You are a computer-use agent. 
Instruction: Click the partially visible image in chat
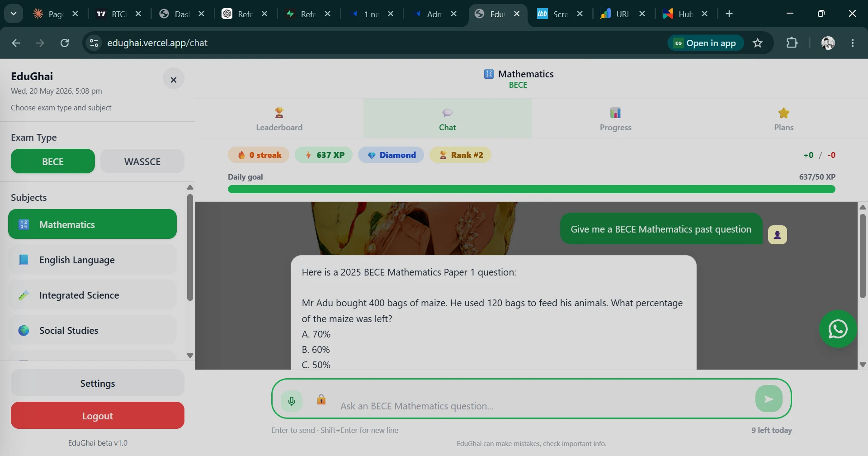tap(414, 228)
